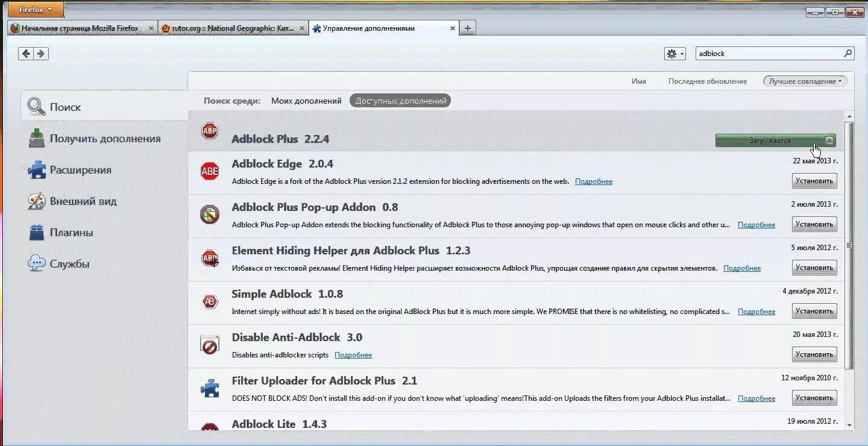The image size is (868, 446).
Task: Sort results by Имя
Action: click(x=639, y=81)
